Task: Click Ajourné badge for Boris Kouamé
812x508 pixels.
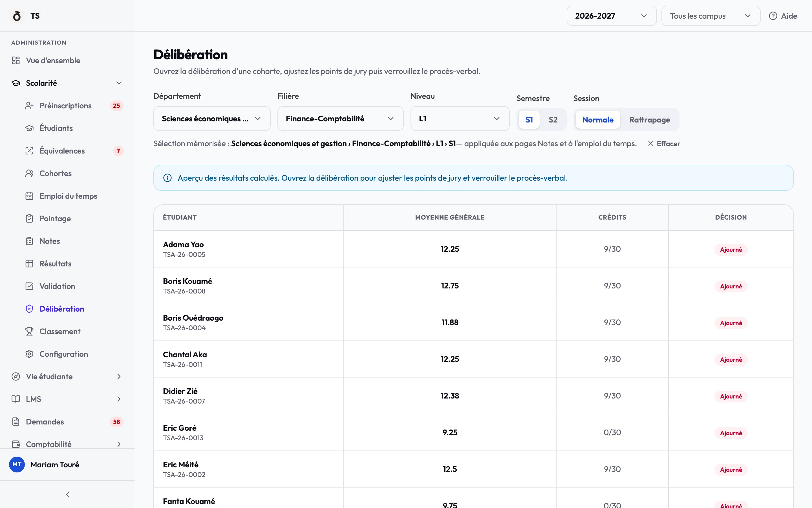Action: [731, 286]
